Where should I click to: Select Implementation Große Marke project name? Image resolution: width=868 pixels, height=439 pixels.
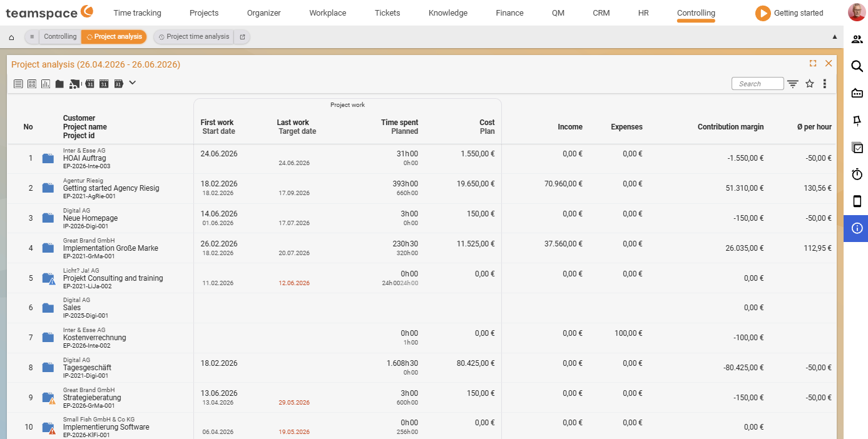pos(111,248)
